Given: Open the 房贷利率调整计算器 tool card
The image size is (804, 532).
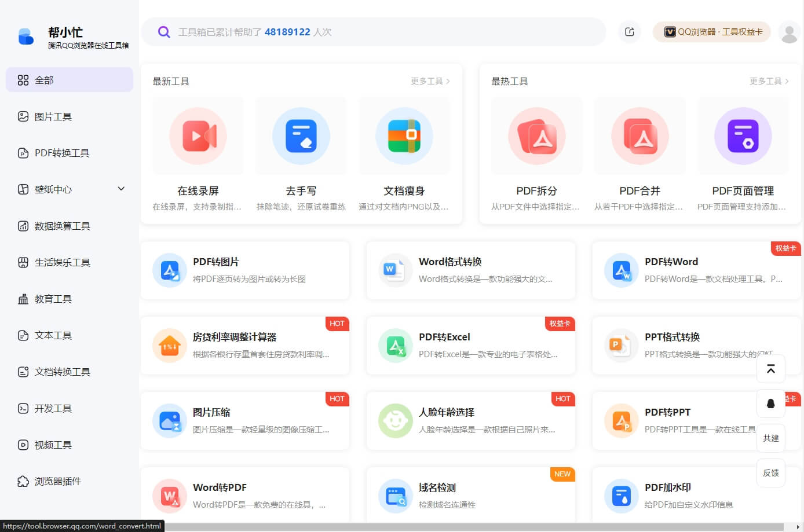Looking at the screenshot, I should pyautogui.click(x=244, y=345).
